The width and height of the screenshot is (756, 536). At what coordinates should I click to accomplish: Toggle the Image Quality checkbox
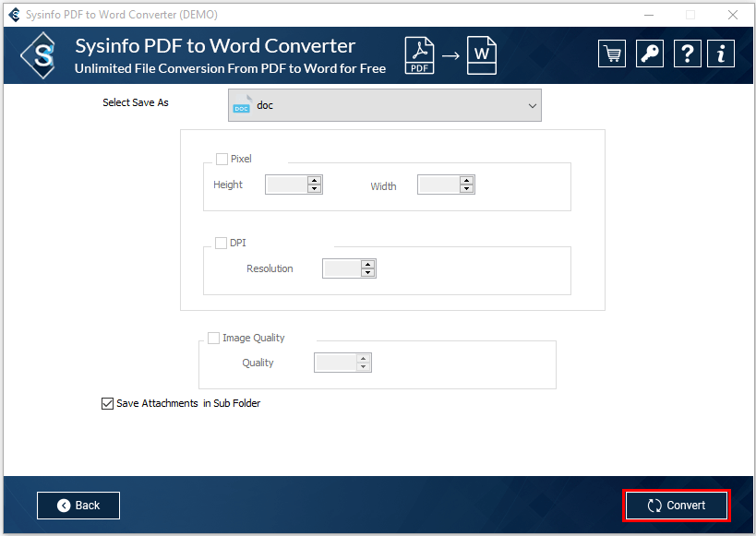tap(214, 338)
